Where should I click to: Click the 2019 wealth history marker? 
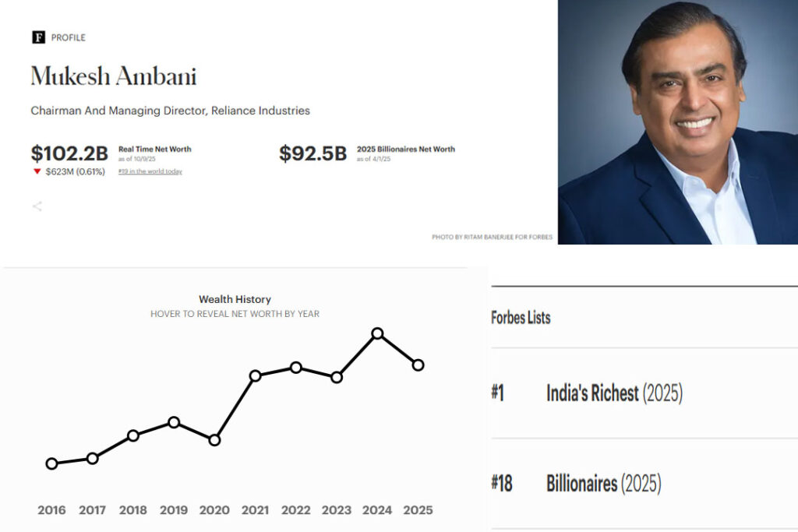174,422
